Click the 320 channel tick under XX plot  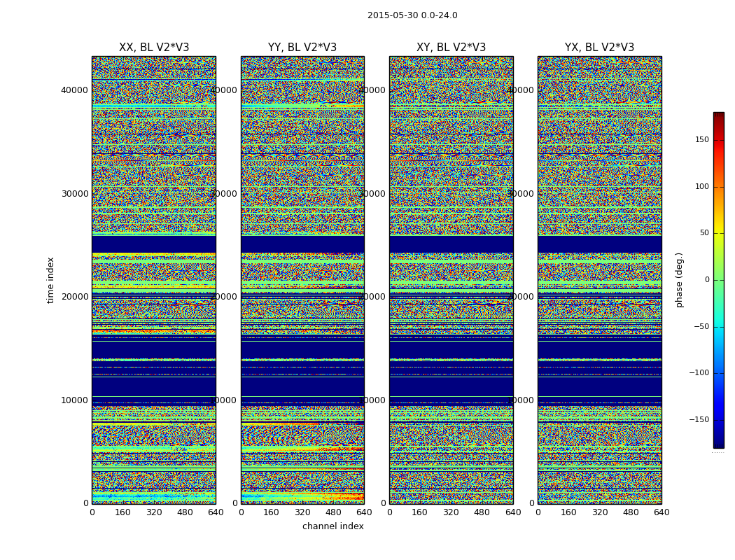pyautogui.click(x=154, y=512)
